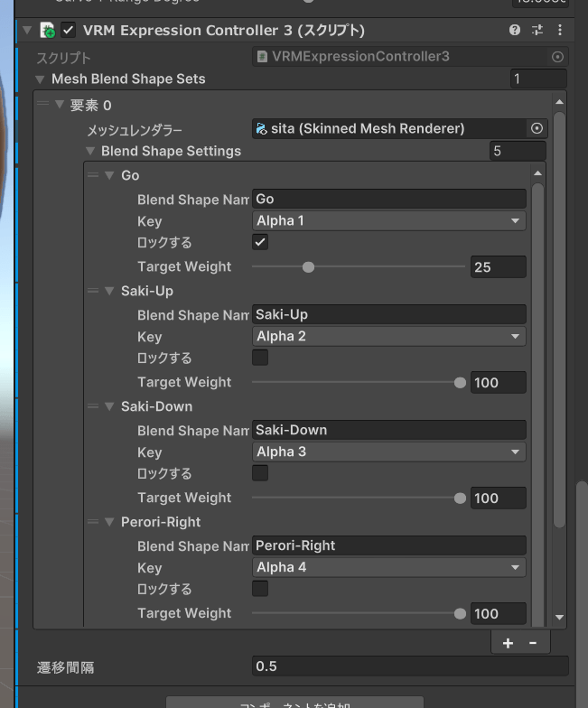Click Blend Shape Name field containing Perori-Right
Screen dimensions: 588x708
(388, 545)
